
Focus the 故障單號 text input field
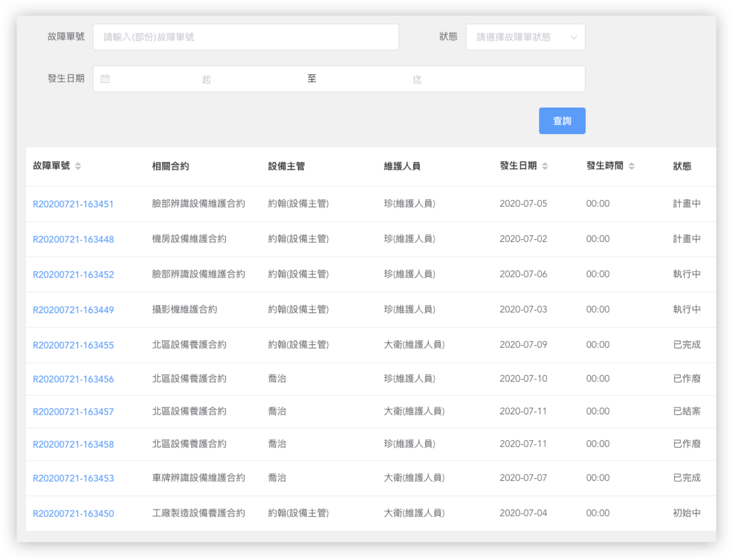click(246, 37)
